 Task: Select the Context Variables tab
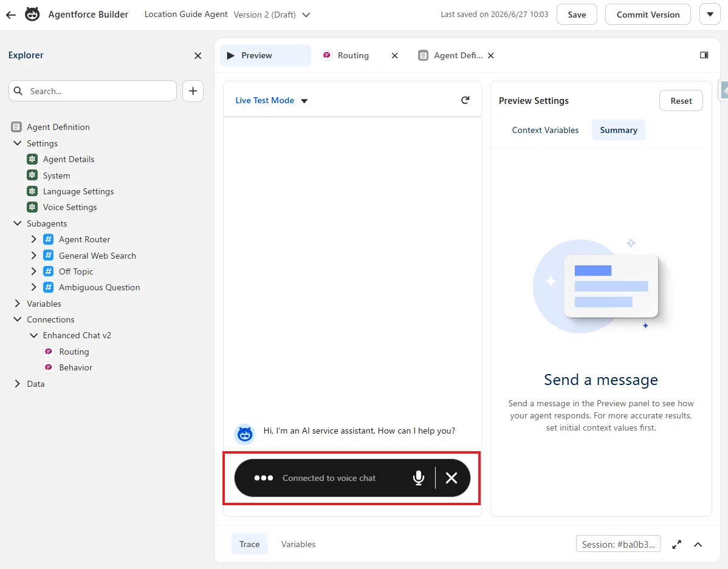[545, 130]
